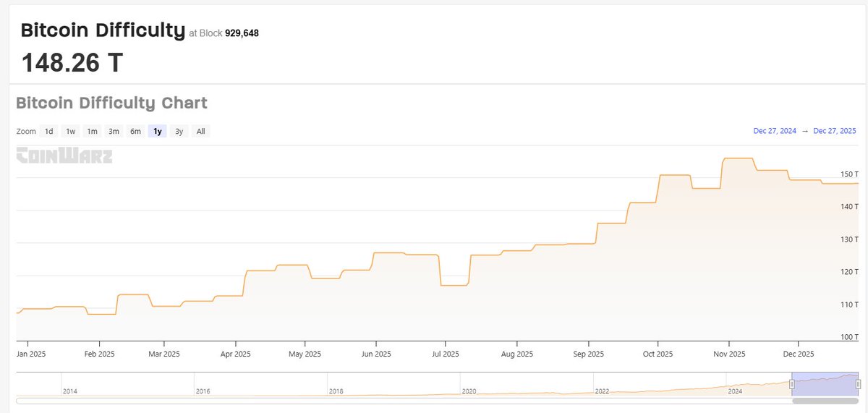Viewport: 868px width, 413px height.
Task: Click the Feb 2025 axis label
Action: click(x=99, y=354)
